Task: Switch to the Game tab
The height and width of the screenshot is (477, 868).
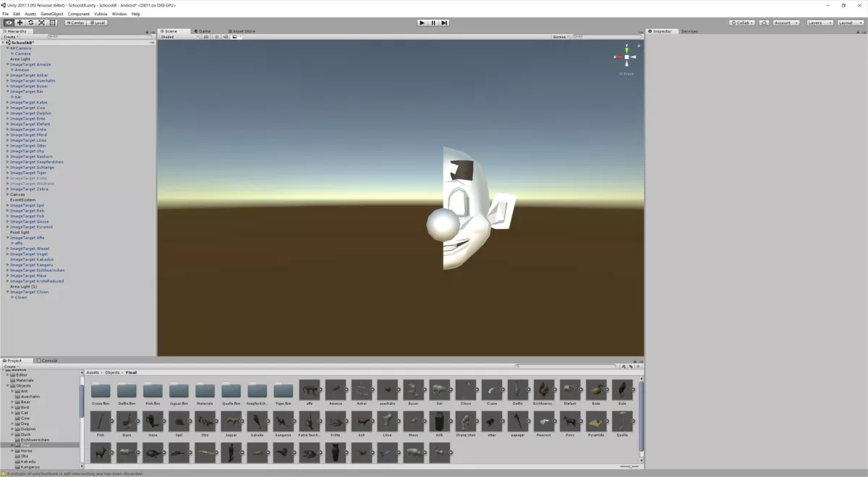Action: click(203, 31)
